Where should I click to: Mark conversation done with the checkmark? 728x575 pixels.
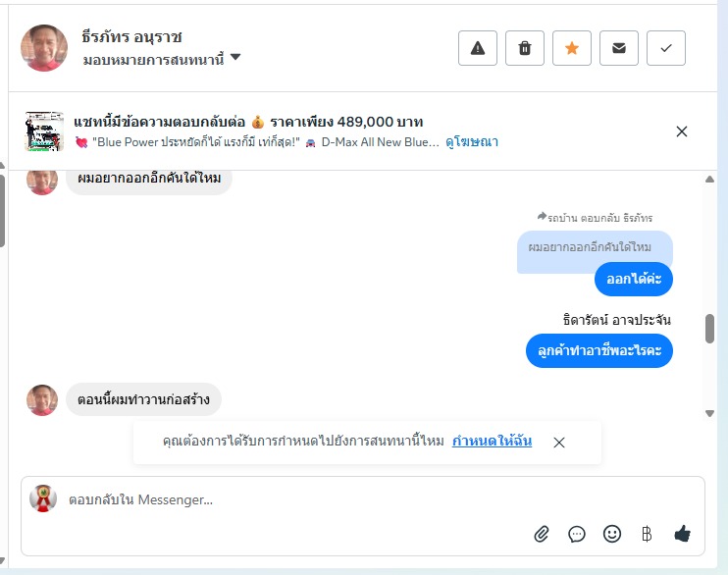pyautogui.click(x=666, y=48)
